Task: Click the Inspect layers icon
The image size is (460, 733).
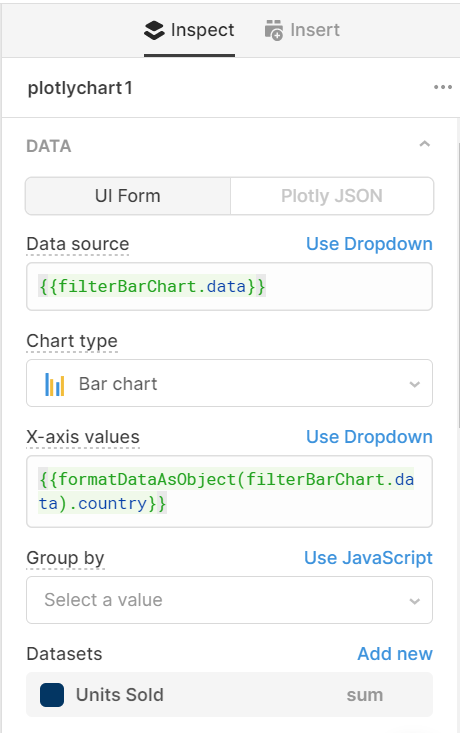Action: pos(154,31)
